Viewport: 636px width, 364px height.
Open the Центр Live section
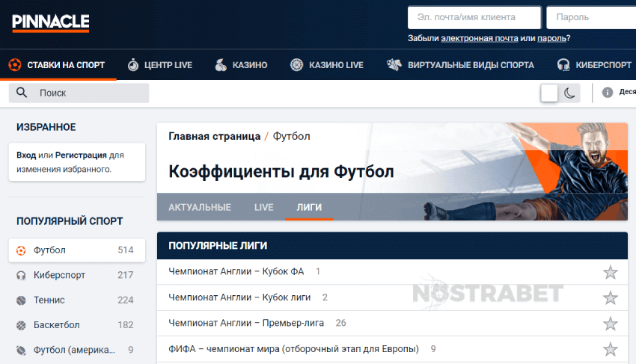point(160,65)
